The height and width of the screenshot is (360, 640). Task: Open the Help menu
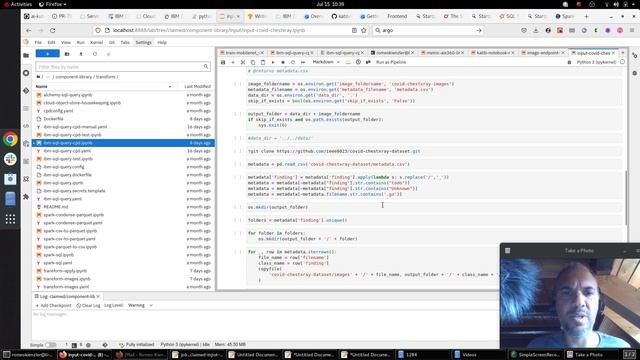[x=162, y=42]
